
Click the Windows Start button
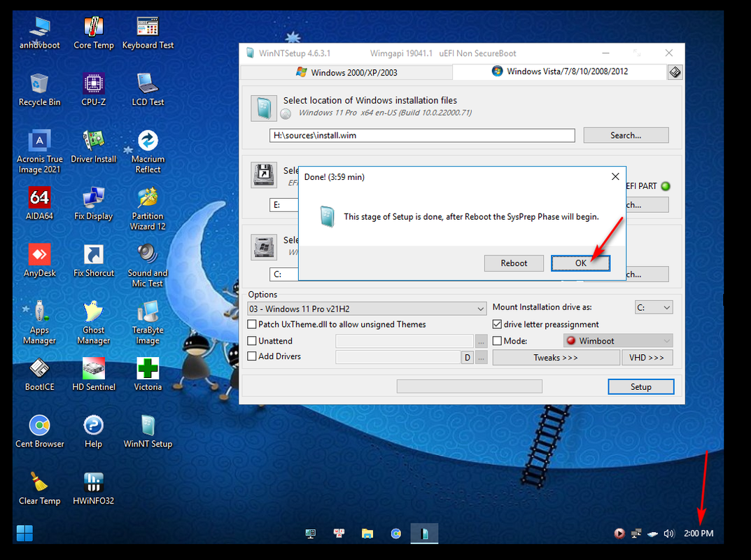click(24, 533)
